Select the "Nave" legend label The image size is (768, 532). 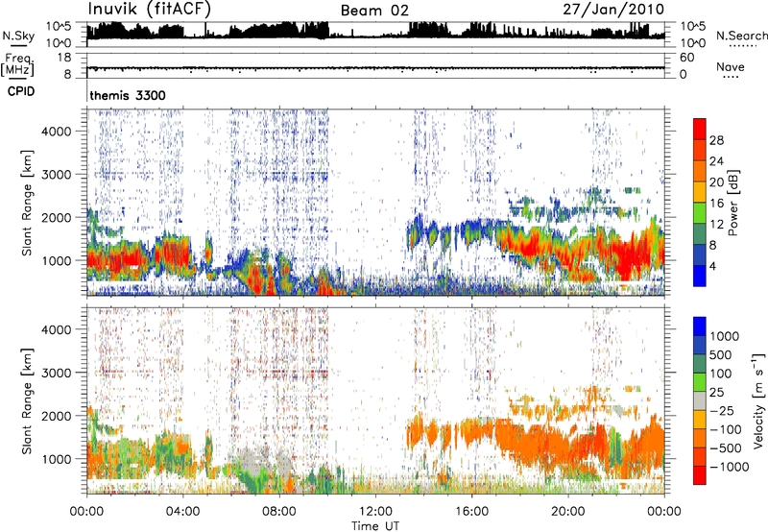[731, 66]
